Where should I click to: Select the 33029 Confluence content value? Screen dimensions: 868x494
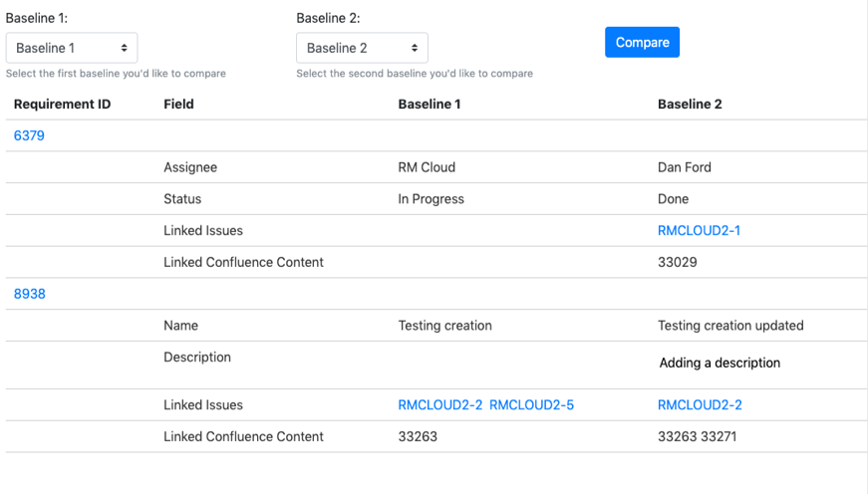pyautogui.click(x=678, y=262)
